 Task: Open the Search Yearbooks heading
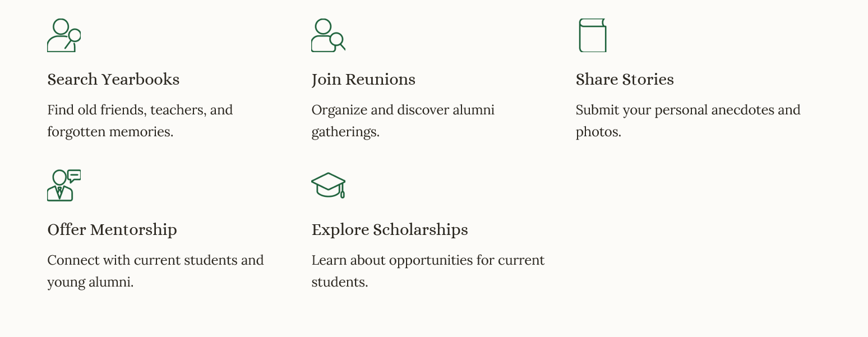(113, 80)
